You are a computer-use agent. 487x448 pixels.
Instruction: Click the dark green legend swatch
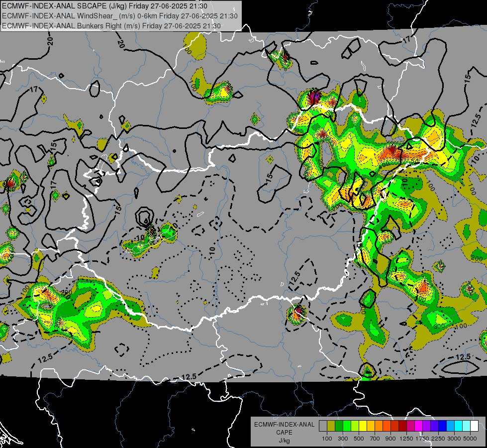click(x=339, y=426)
